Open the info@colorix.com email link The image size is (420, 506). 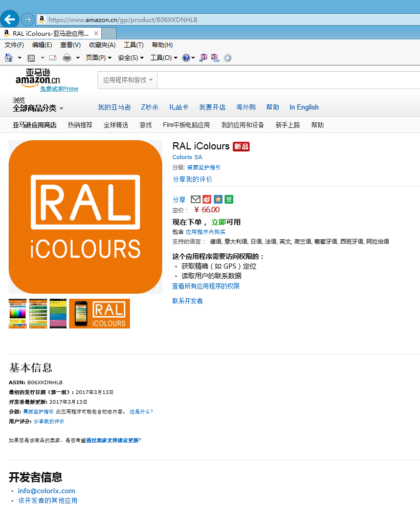click(47, 491)
